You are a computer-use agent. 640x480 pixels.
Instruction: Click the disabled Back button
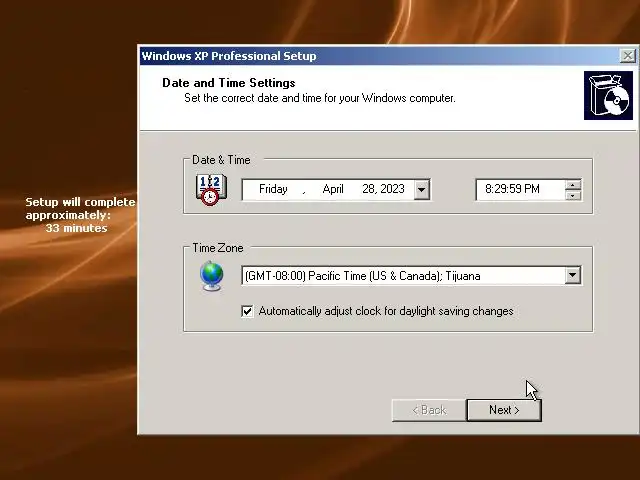[429, 410]
